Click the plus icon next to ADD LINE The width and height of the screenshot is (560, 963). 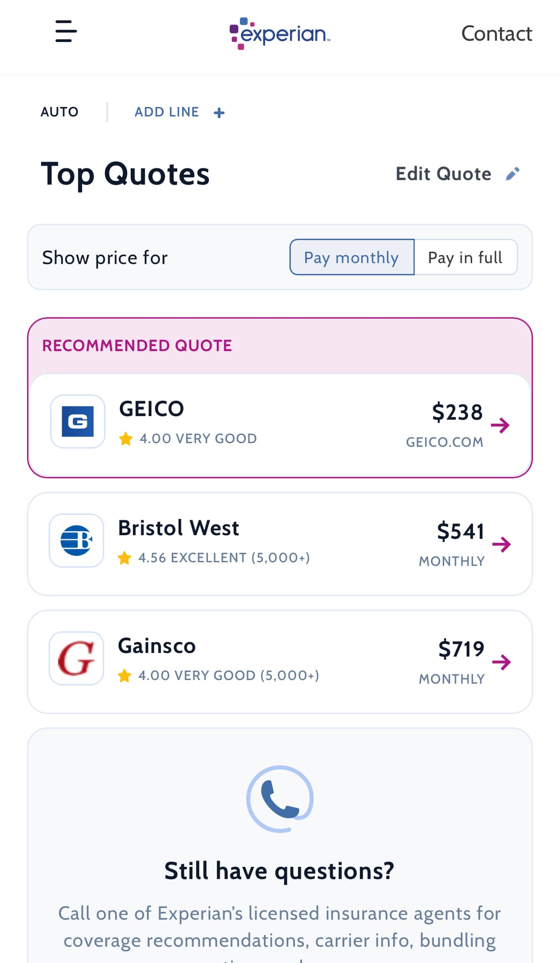point(219,112)
